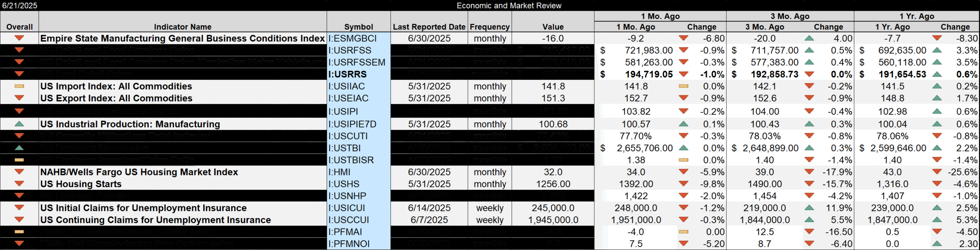
Task: Click 1 Yr. down arrow for NAHB Housing Market Index
Action: tap(937, 172)
